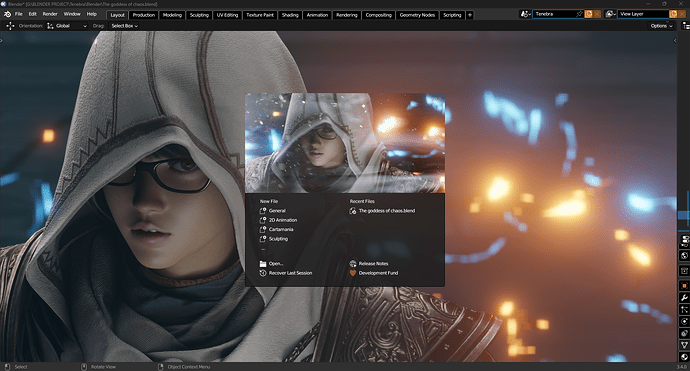
Task: Click the new scene icon beside Tenebra
Action: point(588,14)
